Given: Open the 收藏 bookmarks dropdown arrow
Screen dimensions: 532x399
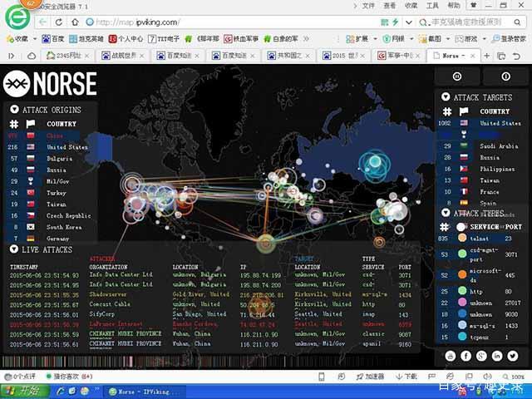Looking at the screenshot, I should point(35,39).
